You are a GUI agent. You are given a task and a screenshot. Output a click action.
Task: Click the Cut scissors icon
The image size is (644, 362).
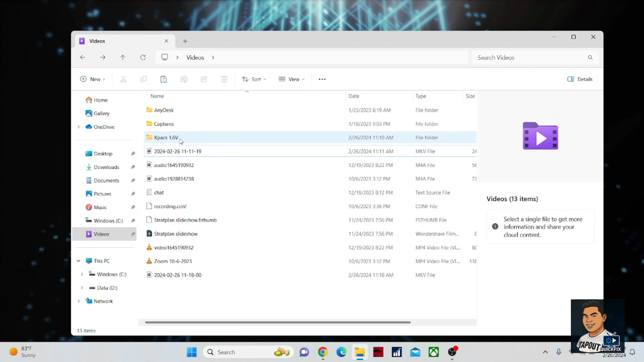pyautogui.click(x=123, y=79)
